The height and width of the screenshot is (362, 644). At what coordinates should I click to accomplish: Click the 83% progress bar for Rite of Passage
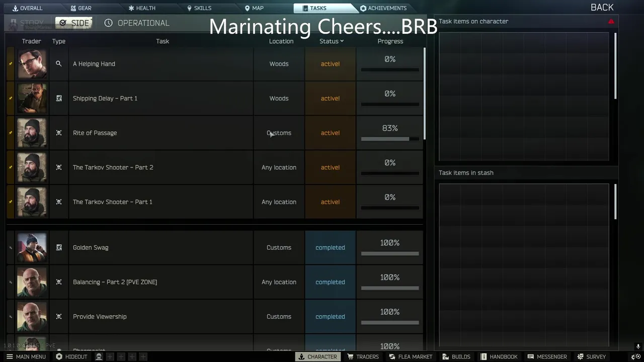390,139
